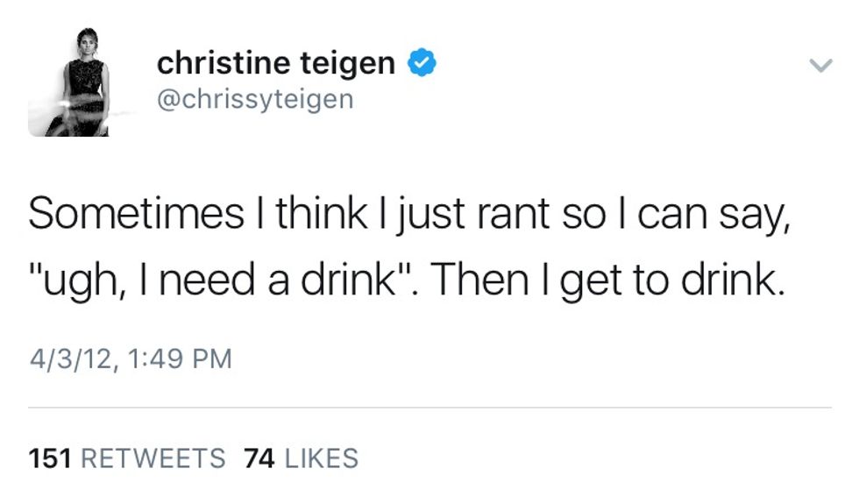Image resolution: width=859 pixels, height=504 pixels.
Task: Open the tweet options chevron dropdown
Action: (x=820, y=66)
